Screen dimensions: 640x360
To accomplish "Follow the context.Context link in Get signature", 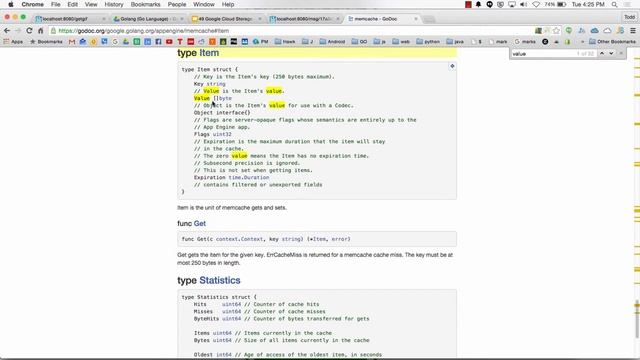I will [239, 239].
